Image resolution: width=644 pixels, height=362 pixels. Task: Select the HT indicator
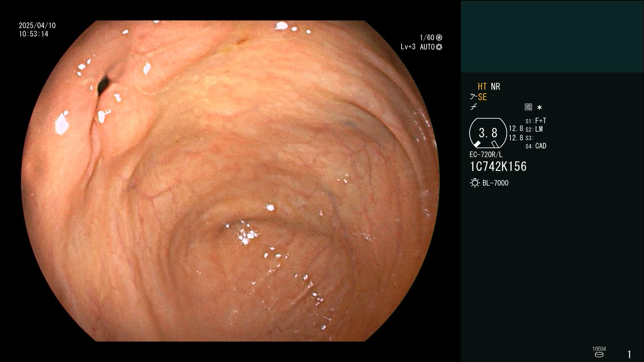point(482,86)
